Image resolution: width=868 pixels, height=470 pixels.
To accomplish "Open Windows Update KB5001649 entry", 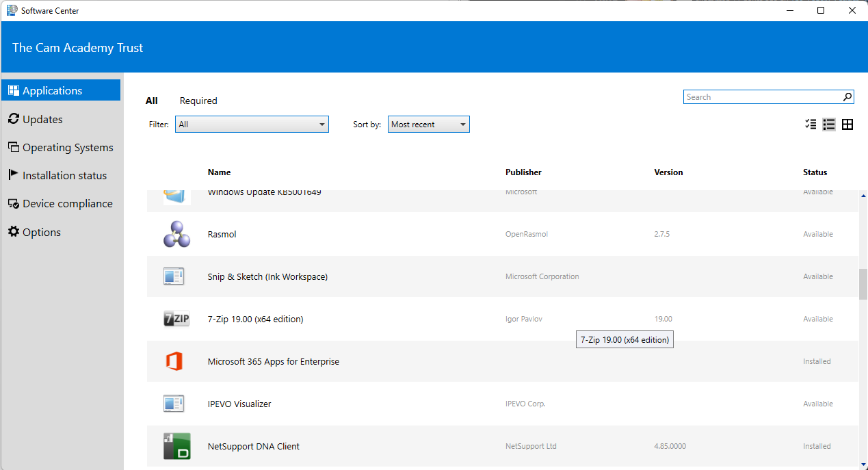I will click(x=503, y=201).
